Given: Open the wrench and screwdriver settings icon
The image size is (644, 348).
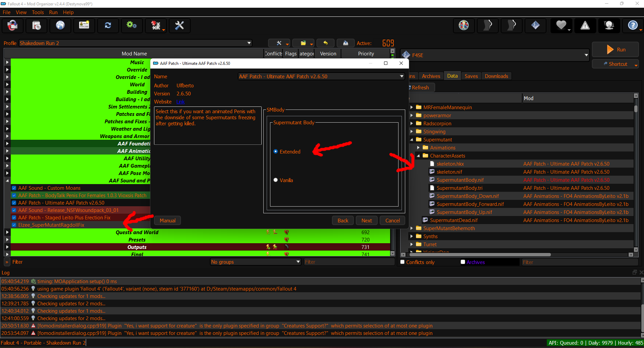Looking at the screenshot, I should tap(180, 26).
